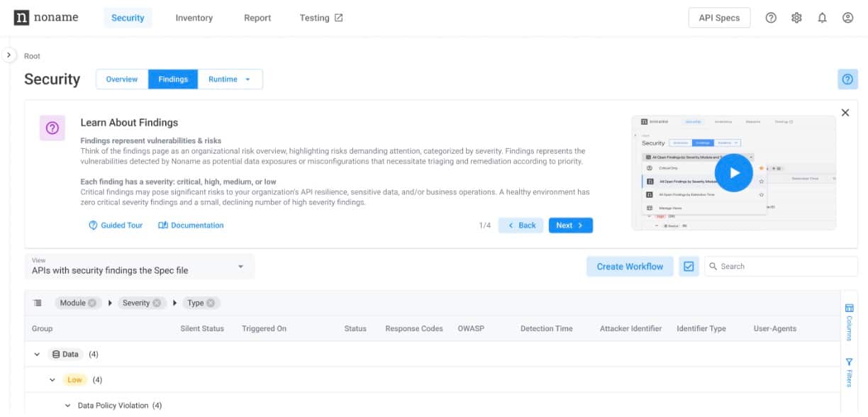868x417 pixels.
Task: Close the Learn About Findings panel
Action: [845, 113]
